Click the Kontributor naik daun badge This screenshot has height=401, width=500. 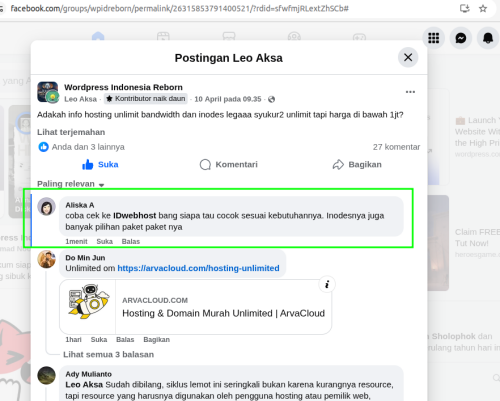[146, 99]
